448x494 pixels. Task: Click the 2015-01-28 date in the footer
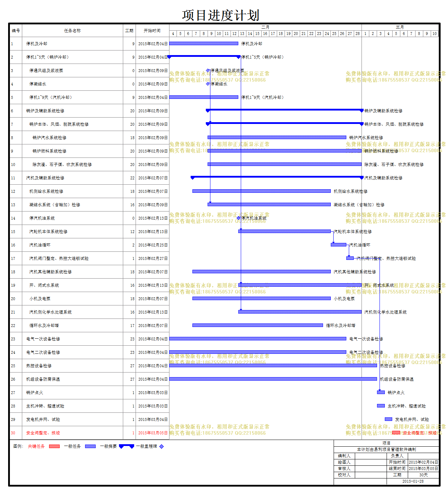click(413, 481)
